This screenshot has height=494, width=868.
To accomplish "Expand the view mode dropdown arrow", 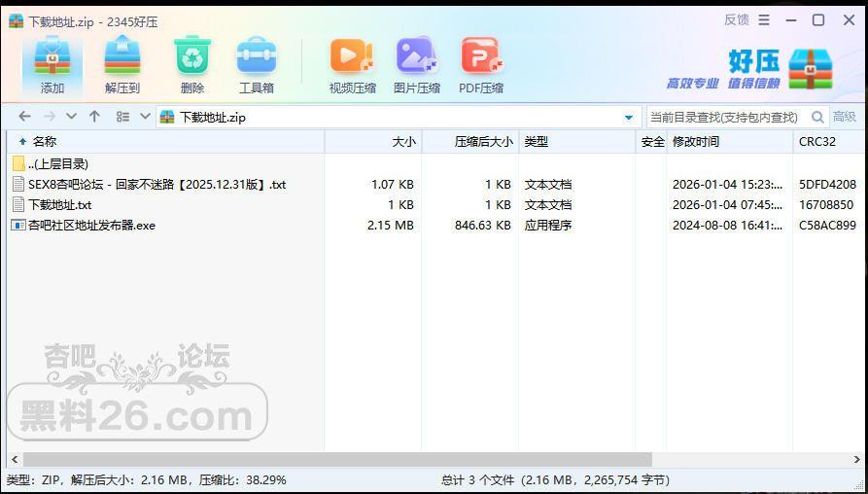I will click(145, 117).
